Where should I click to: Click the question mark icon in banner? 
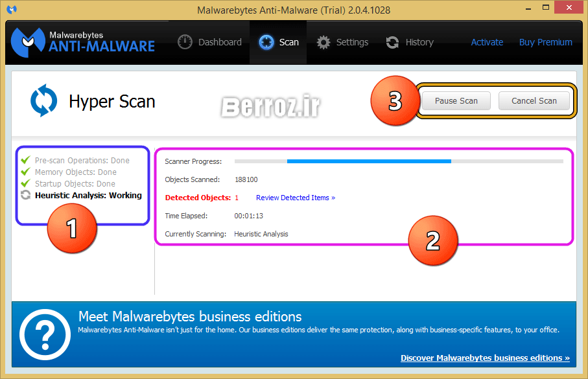coord(45,334)
